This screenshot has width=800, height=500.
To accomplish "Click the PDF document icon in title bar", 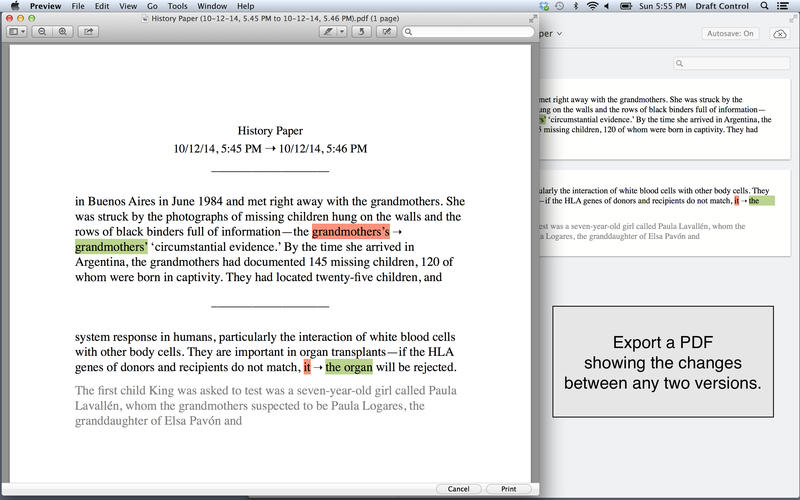I will [x=145, y=19].
